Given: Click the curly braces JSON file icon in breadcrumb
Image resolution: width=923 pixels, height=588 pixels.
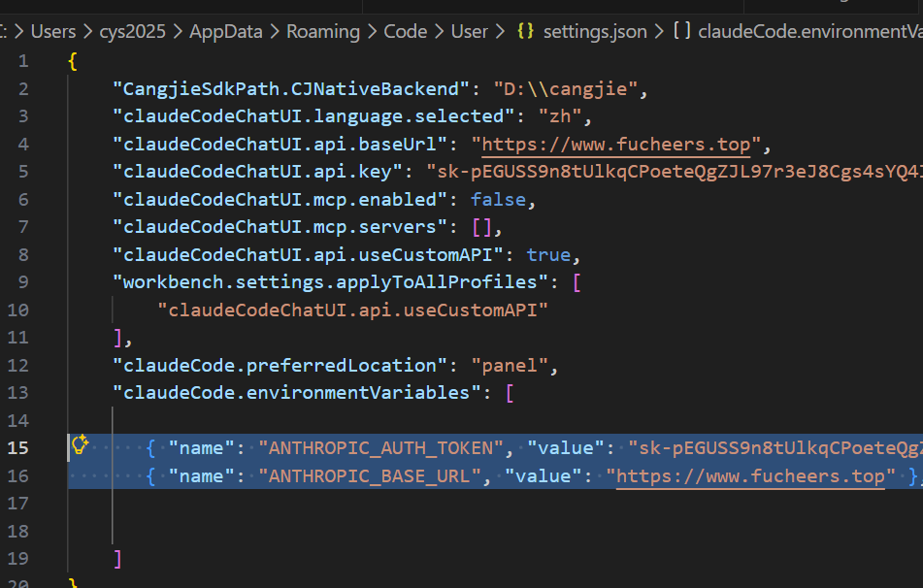Looking at the screenshot, I should [525, 31].
